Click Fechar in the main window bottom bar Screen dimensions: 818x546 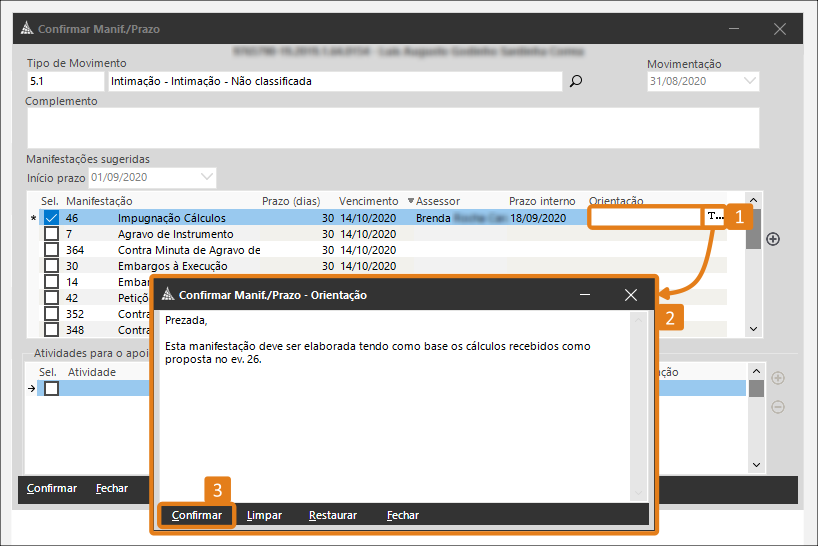pos(112,489)
